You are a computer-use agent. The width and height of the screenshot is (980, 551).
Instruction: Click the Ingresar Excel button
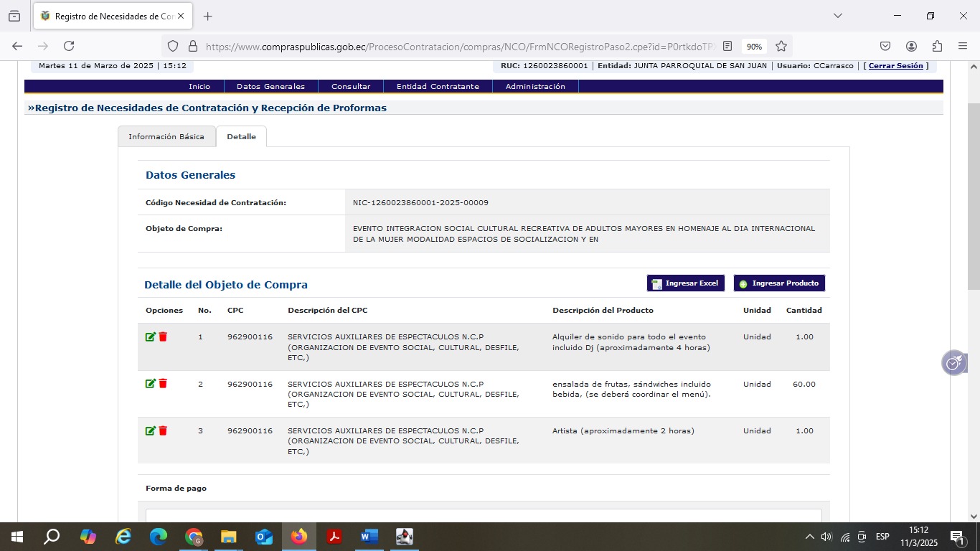(685, 283)
